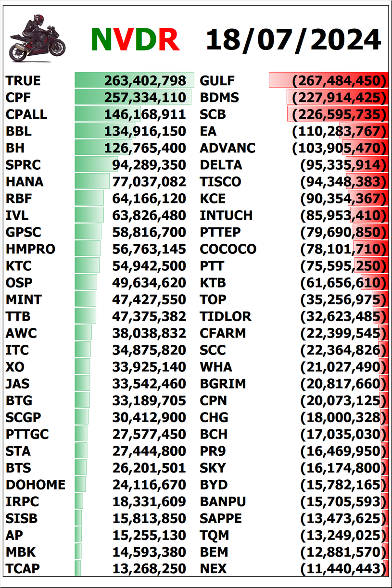Click the SCB value (226,595,735)
The width and height of the screenshot is (392, 588).
click(x=339, y=114)
